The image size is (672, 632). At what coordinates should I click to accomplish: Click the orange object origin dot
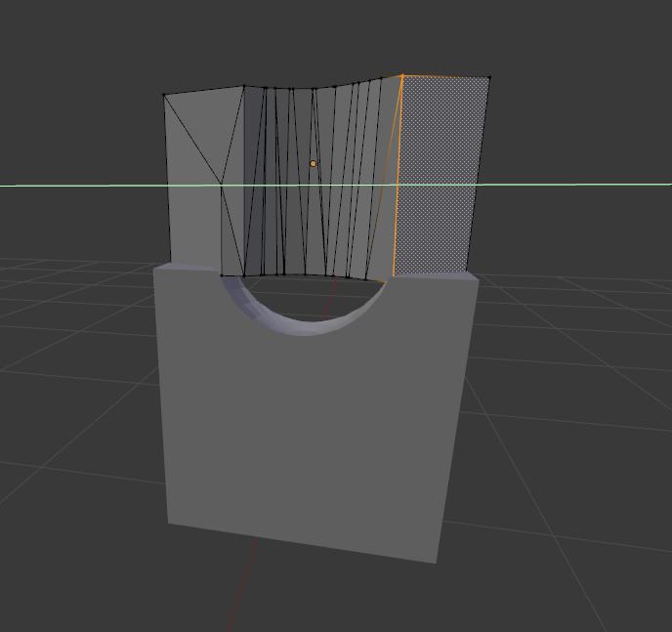point(313,164)
